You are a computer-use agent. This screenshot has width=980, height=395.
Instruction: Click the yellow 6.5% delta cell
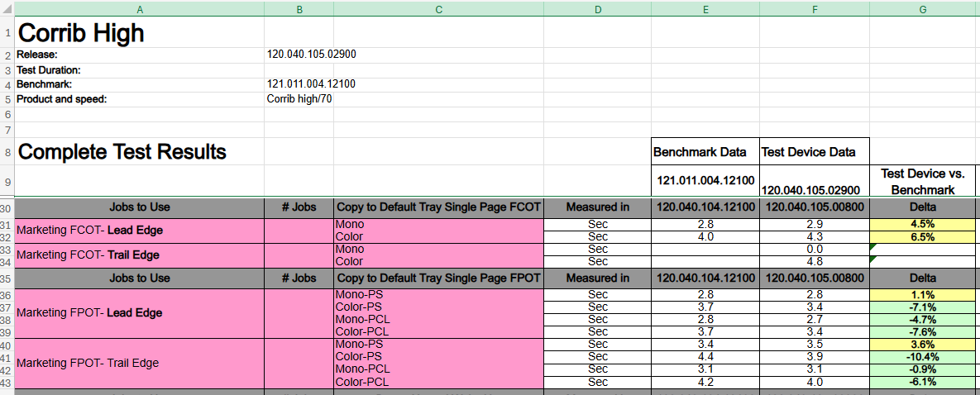[922, 237]
